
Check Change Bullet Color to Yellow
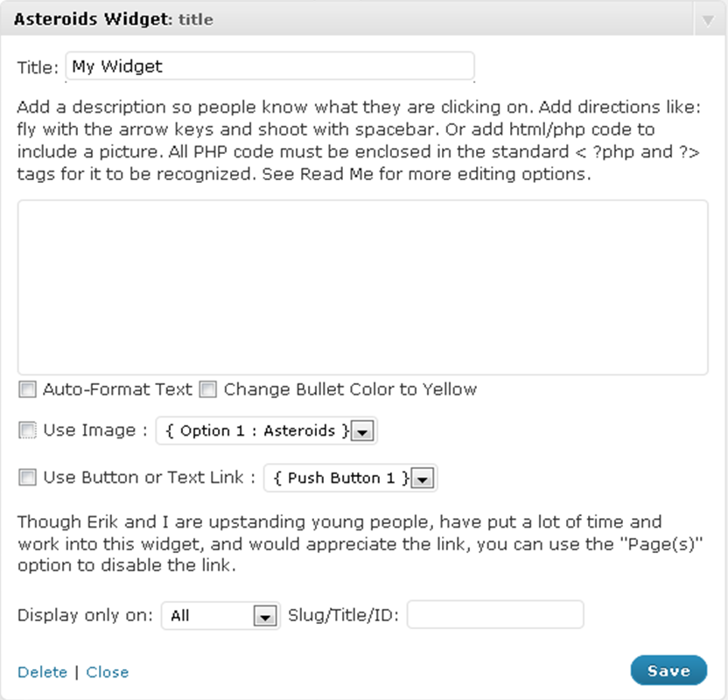click(208, 389)
